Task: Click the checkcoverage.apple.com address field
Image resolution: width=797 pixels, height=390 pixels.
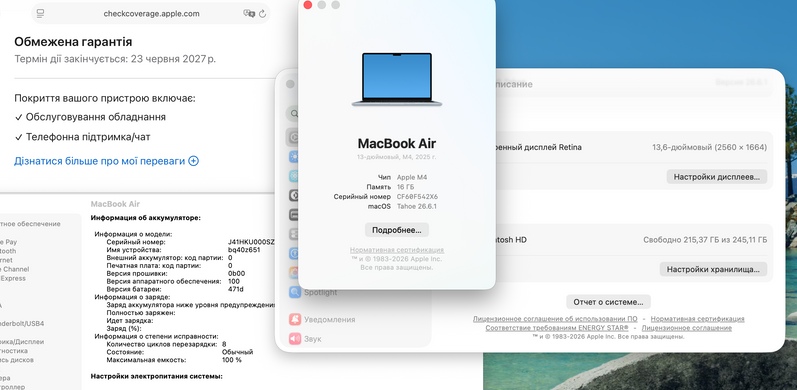Action: [x=151, y=14]
